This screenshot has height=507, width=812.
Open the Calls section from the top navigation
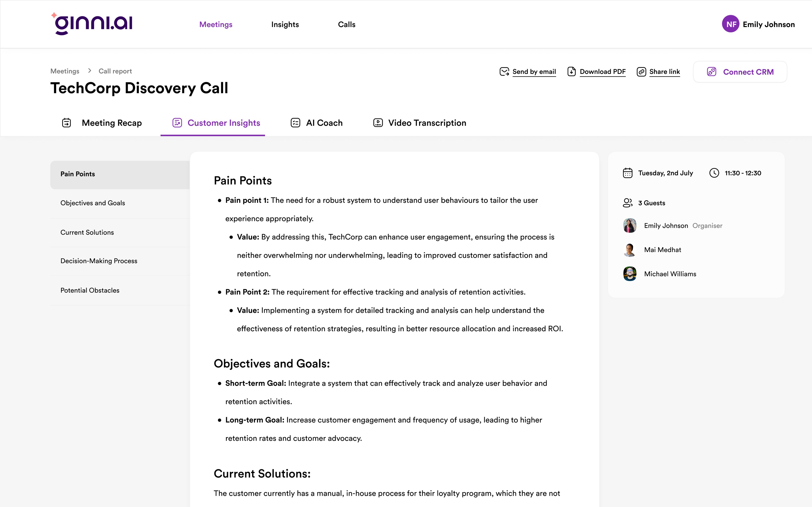[347, 24]
